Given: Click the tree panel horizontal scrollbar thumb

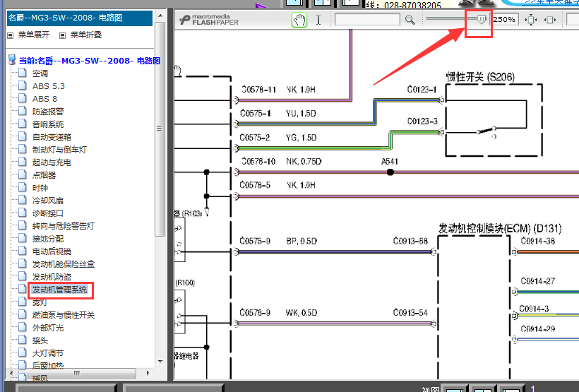Looking at the screenshot, I should tap(76, 373).
